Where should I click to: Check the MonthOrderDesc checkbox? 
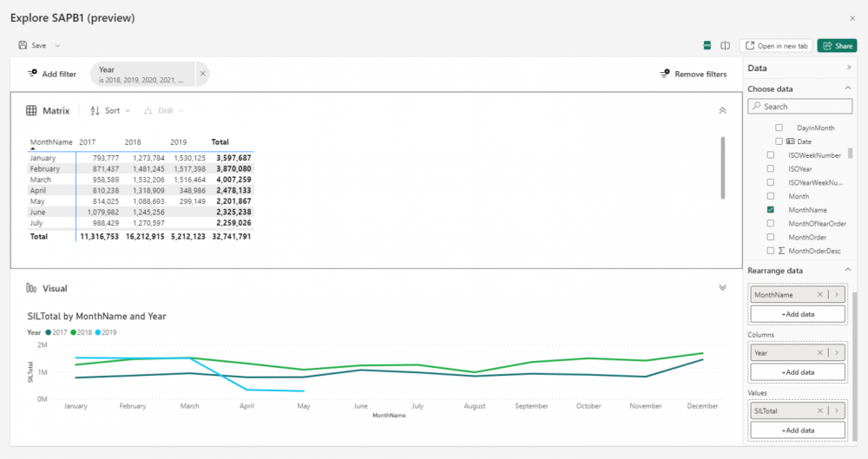click(x=770, y=251)
